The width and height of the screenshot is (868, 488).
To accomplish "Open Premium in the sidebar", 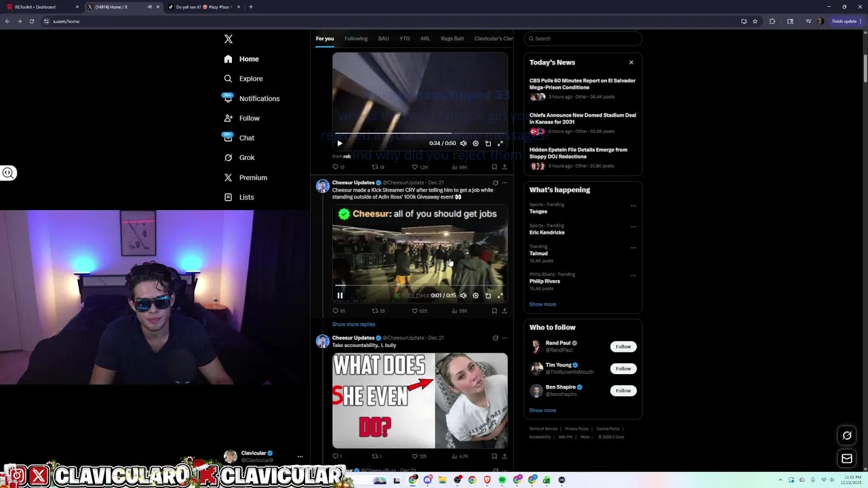I will click(245, 178).
